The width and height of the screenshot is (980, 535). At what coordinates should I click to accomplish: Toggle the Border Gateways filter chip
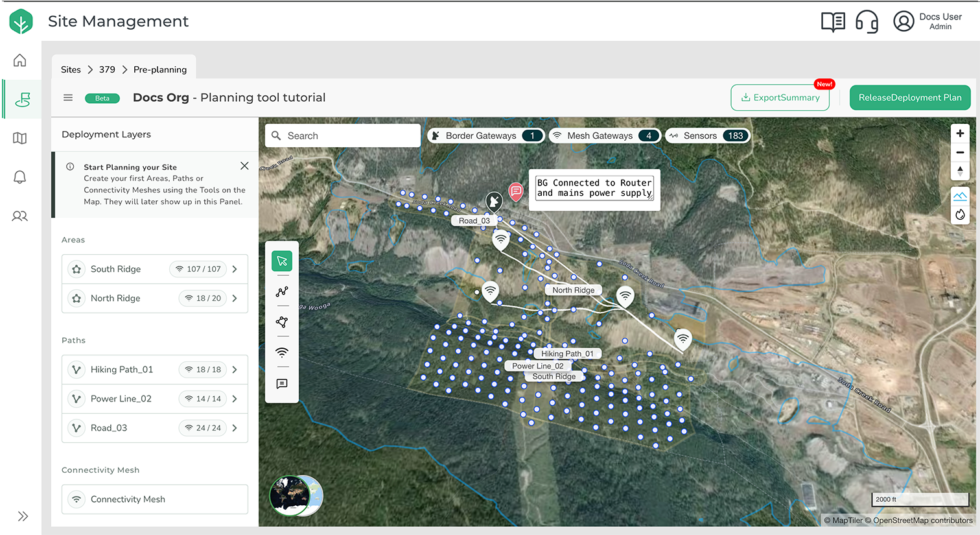coord(485,136)
